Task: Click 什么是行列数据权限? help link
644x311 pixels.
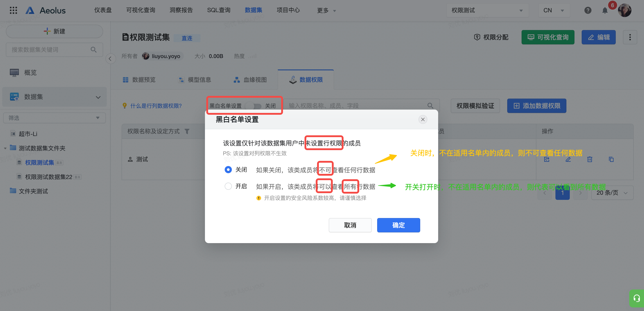Action: pyautogui.click(x=156, y=106)
